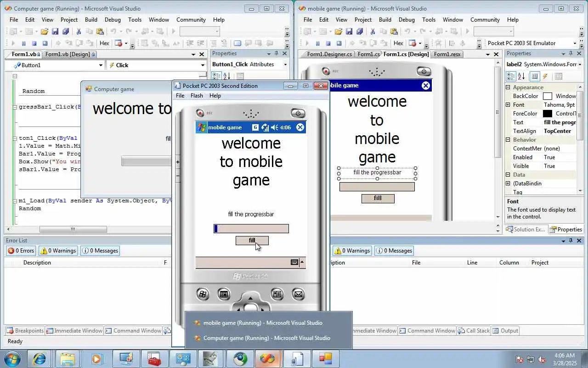
Task: Pause debugging in Computer game Visual Studio
Action: [x=23, y=43]
